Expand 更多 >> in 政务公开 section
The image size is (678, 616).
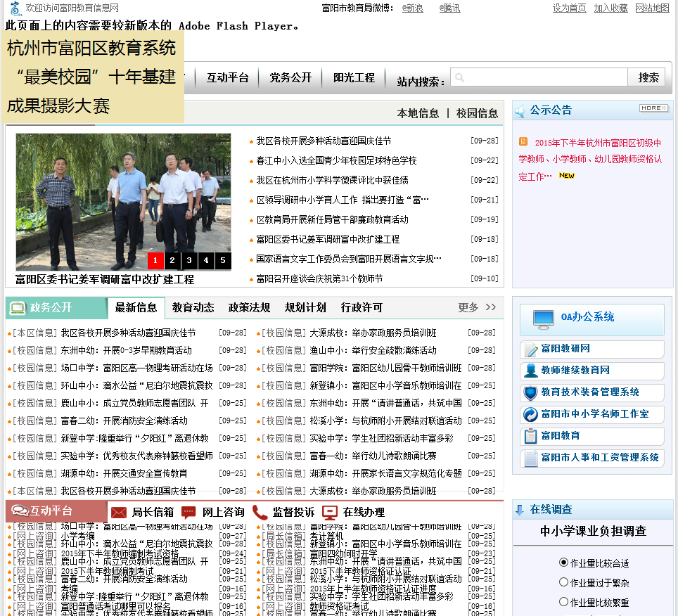pyautogui.click(x=477, y=307)
